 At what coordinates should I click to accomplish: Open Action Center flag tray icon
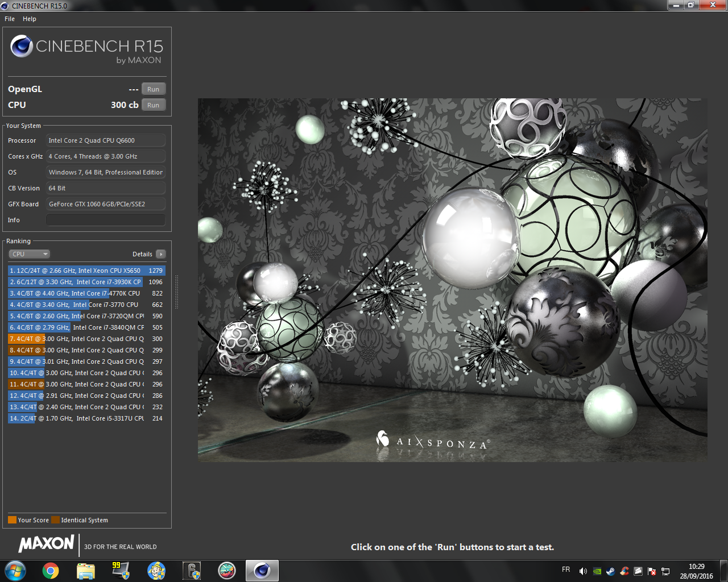pos(652,571)
